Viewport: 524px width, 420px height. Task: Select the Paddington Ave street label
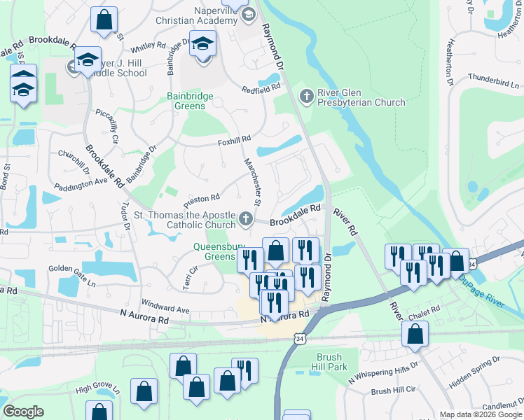click(x=81, y=184)
